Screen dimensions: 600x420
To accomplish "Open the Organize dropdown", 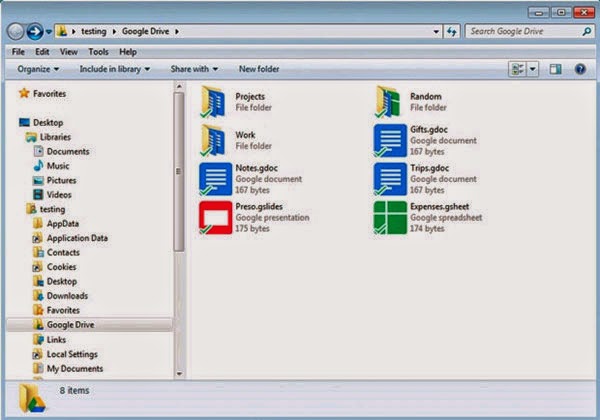I will point(38,69).
